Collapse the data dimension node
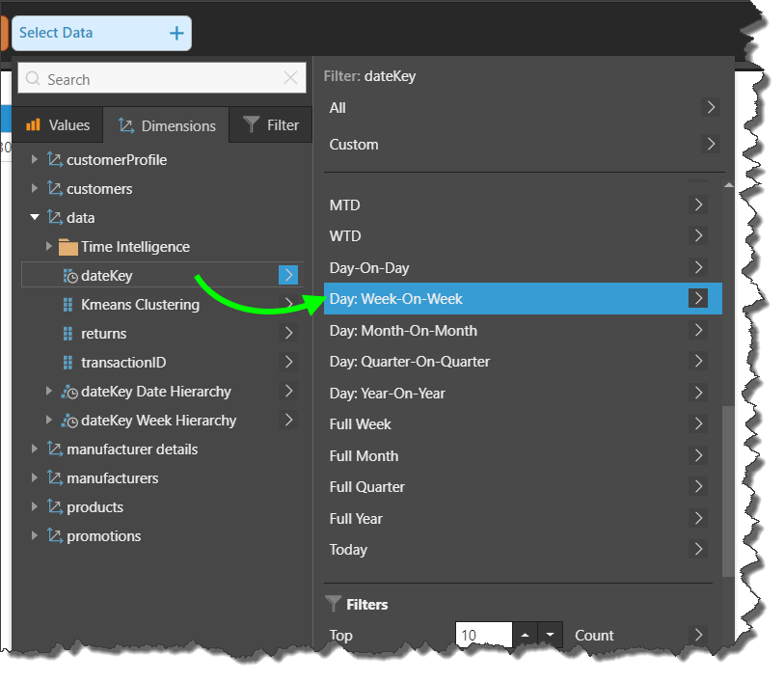 click(x=35, y=218)
